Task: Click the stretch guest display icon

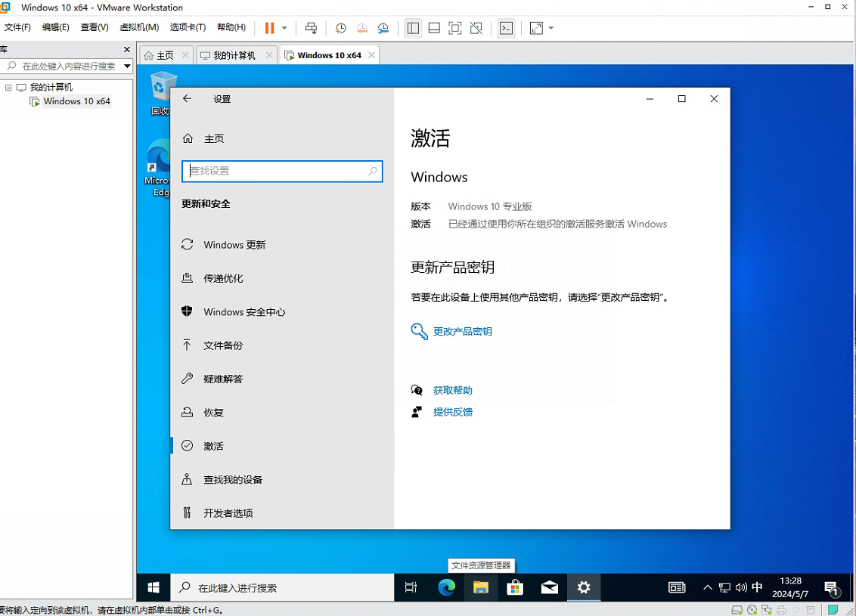Action: (537, 28)
